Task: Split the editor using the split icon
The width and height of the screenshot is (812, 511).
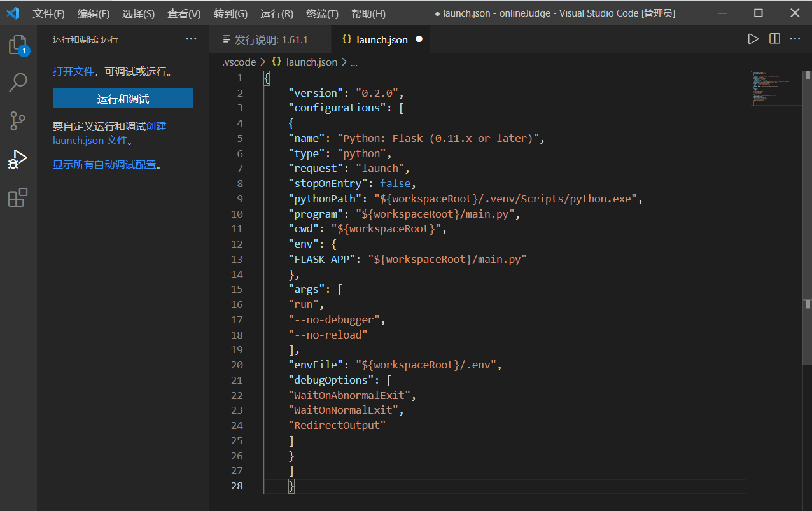Action: point(774,39)
